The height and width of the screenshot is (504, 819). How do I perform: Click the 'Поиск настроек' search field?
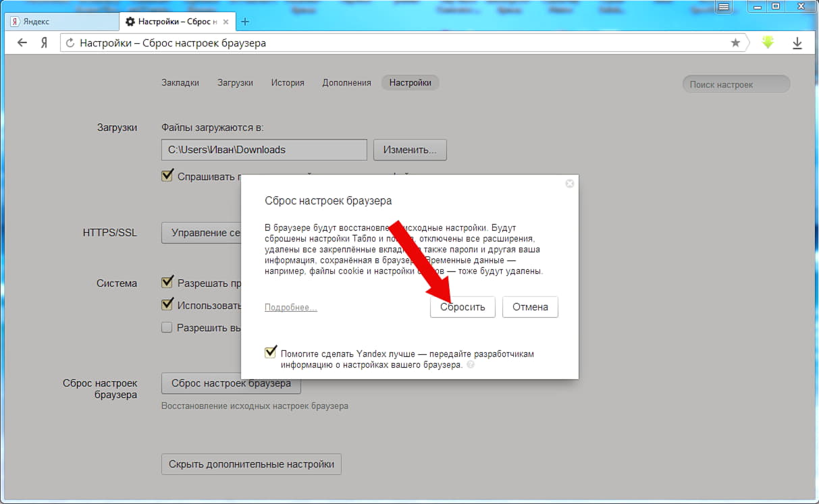coord(736,84)
